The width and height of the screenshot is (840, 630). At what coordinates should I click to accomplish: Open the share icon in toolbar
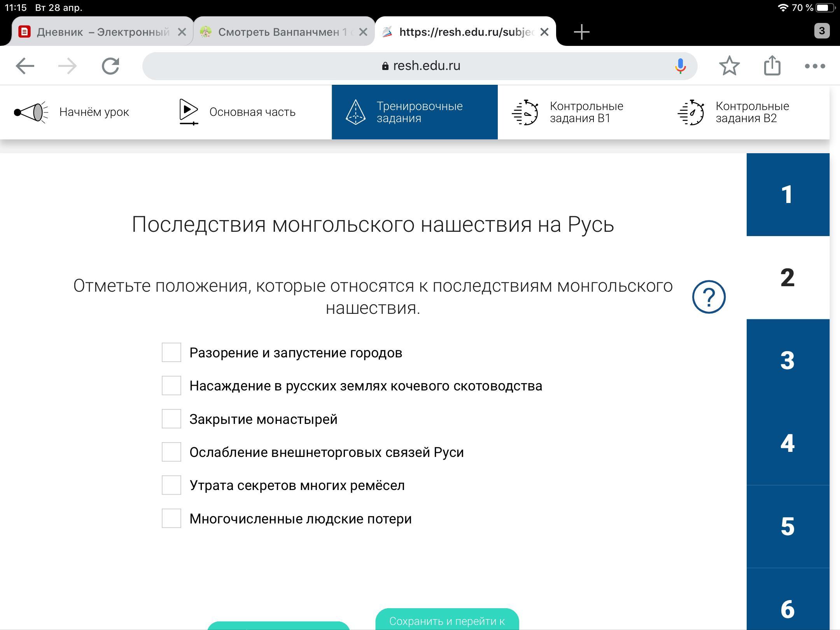coord(772,65)
